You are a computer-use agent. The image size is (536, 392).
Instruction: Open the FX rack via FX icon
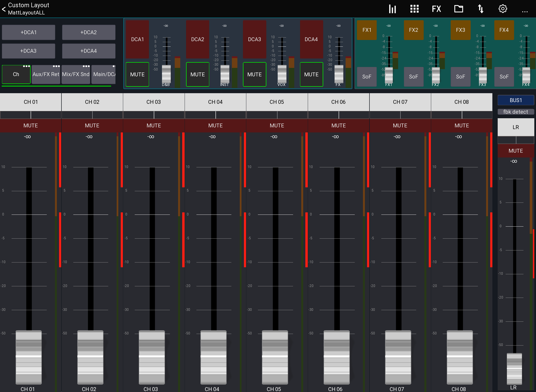coord(436,9)
